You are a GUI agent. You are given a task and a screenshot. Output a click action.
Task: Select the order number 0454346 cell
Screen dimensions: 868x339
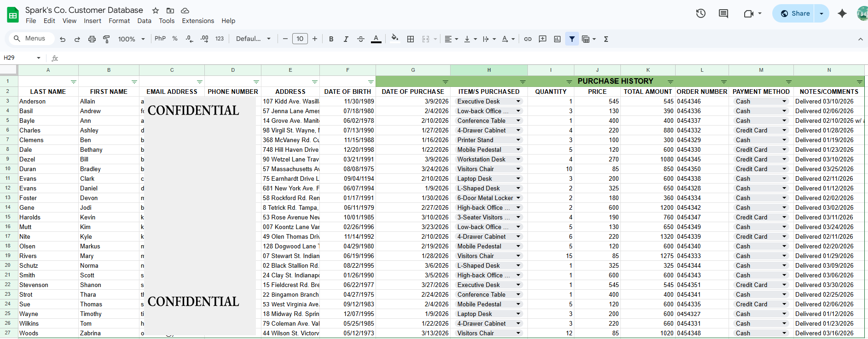(x=702, y=101)
